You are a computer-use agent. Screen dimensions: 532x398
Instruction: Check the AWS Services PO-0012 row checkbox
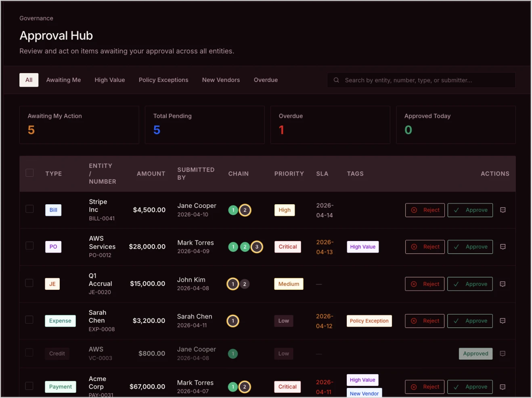(x=29, y=245)
